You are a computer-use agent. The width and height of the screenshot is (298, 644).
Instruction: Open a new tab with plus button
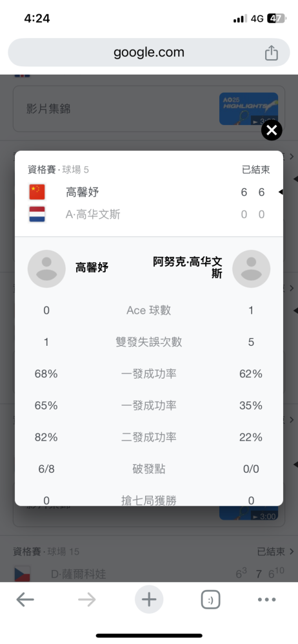coord(149,600)
